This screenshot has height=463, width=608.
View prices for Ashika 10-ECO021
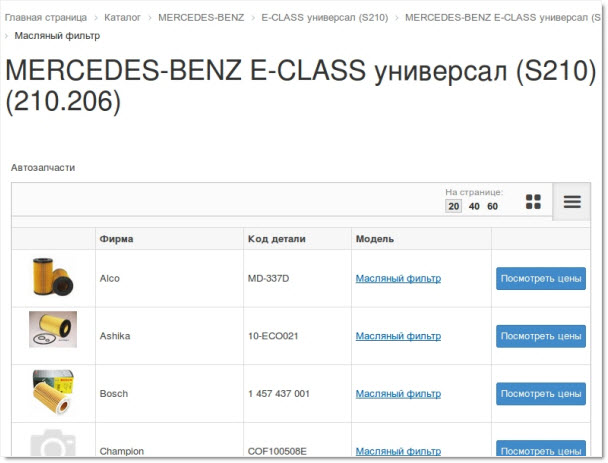tap(541, 336)
